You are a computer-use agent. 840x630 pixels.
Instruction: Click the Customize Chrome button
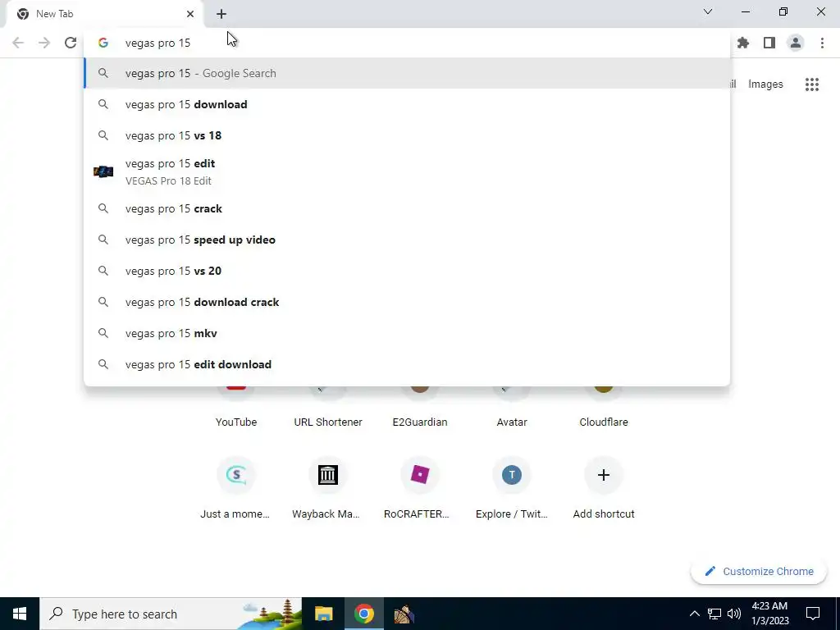759,572
